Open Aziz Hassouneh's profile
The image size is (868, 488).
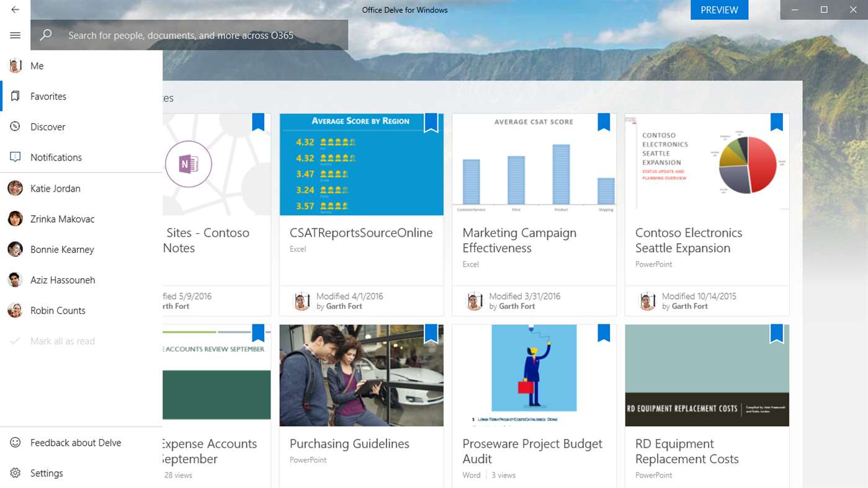click(81, 280)
